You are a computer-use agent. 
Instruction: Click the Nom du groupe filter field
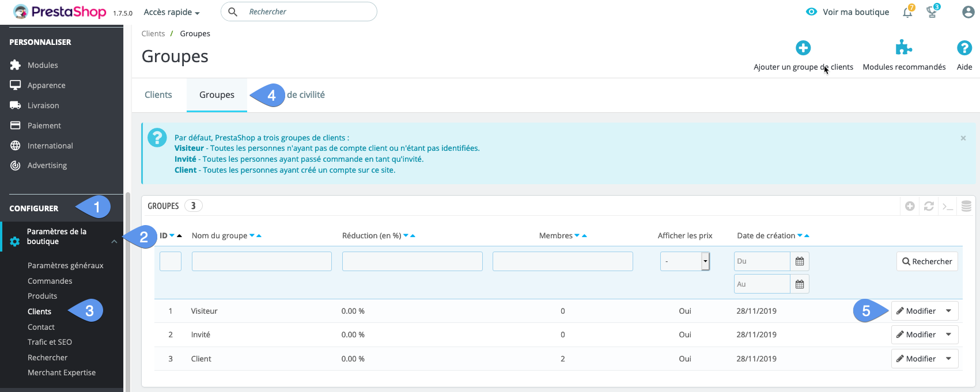(x=262, y=261)
